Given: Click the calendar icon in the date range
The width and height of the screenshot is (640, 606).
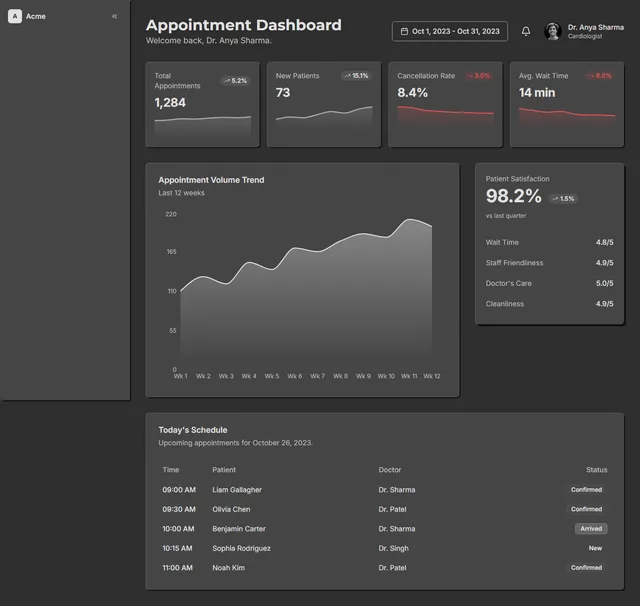Looking at the screenshot, I should point(404,31).
